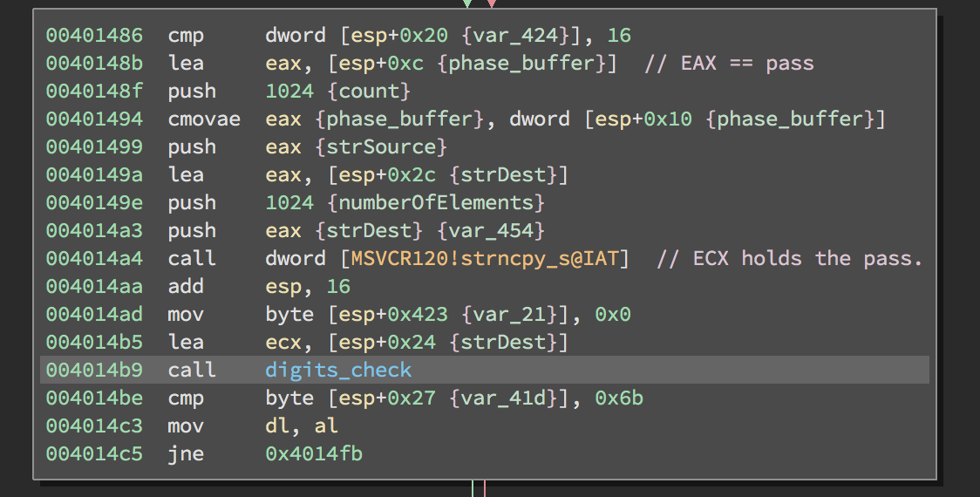Click strDest in lea ecx esp+0x24 line
Viewport: 980px width, 497px height.
503,342
